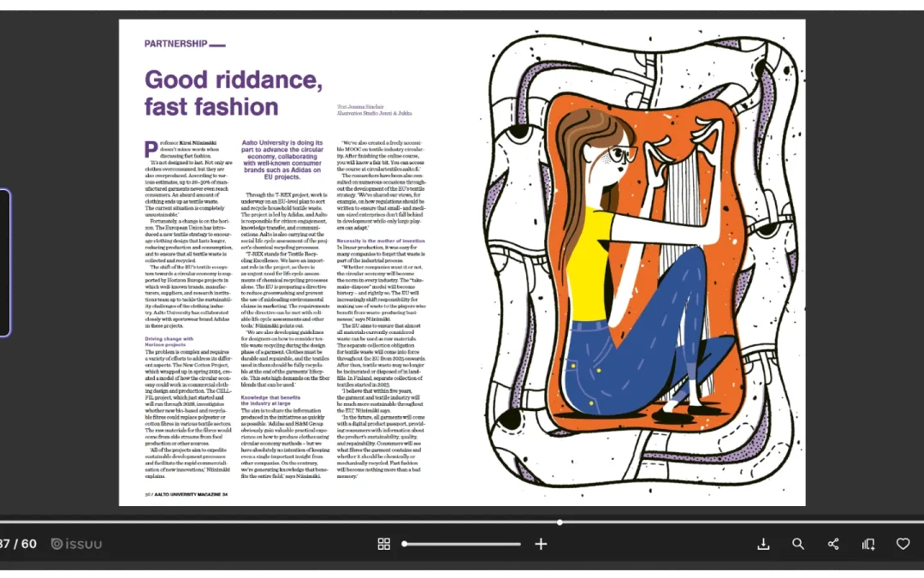Click the previous page tab on left edge
This screenshot has height=578, width=924.
pyautogui.click(x=5, y=263)
